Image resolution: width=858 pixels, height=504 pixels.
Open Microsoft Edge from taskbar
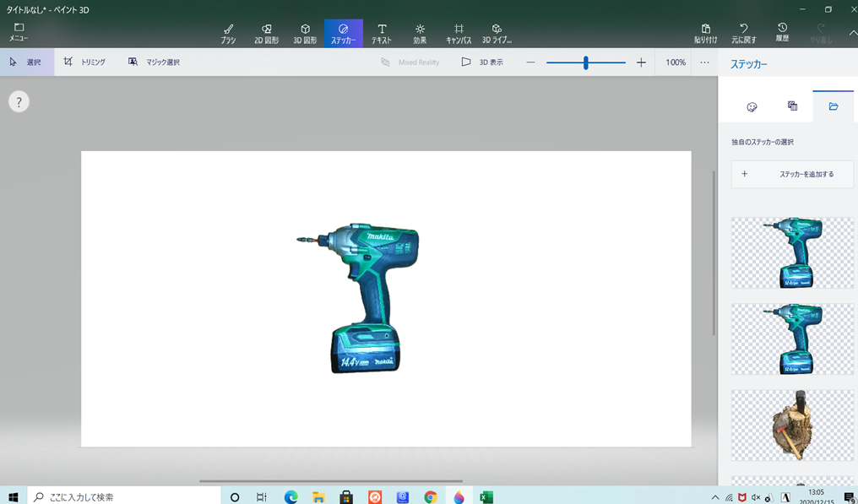point(291,497)
